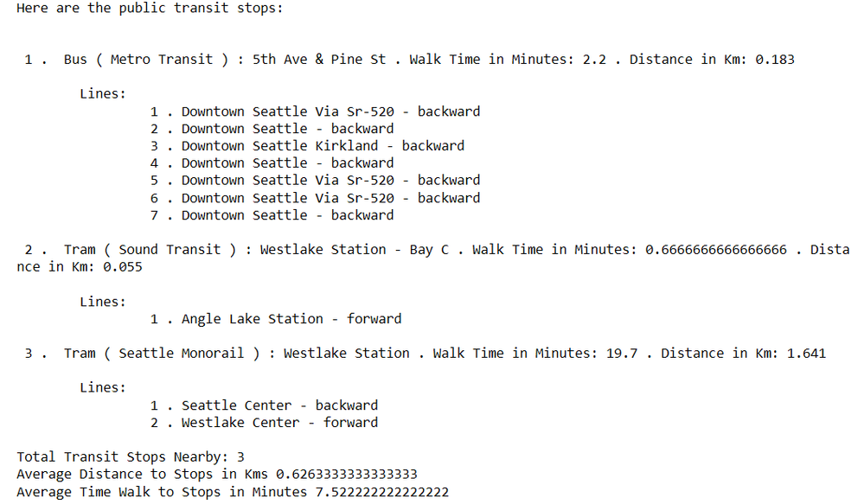This screenshot has height=504, width=864.
Task: Select Total Transit Stops Nearby: 3 text
Action: click(131, 457)
